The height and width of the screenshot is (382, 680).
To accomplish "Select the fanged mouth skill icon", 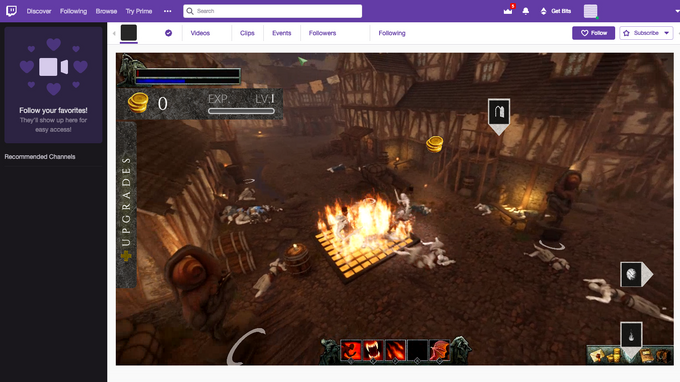I will [x=373, y=350].
